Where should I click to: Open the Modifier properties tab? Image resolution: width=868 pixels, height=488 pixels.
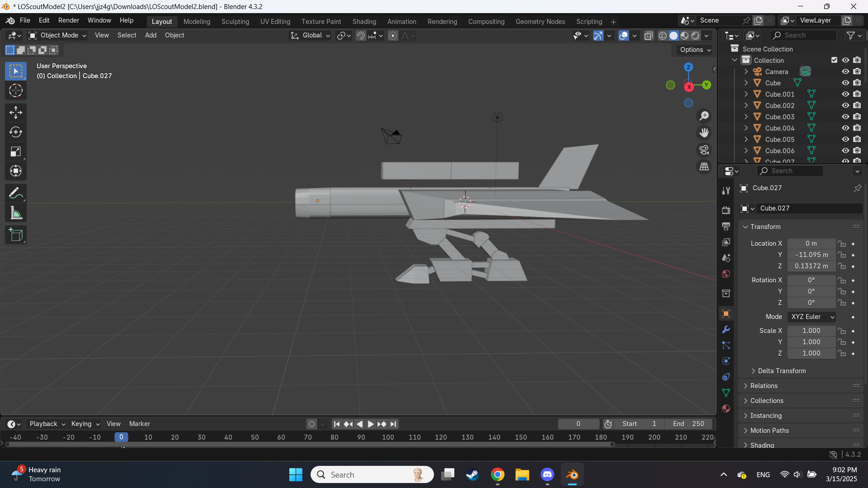point(726,329)
